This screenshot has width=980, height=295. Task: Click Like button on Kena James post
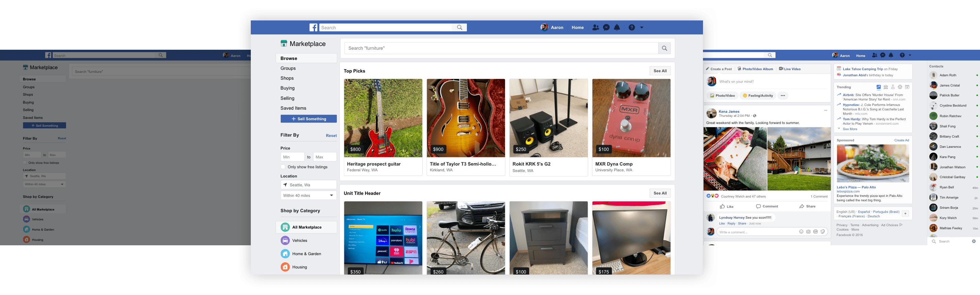point(726,206)
